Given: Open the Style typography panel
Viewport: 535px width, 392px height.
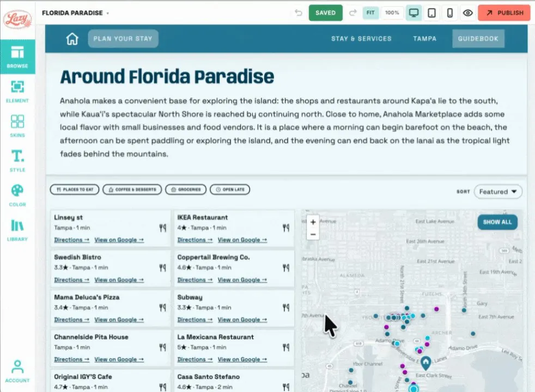Looking at the screenshot, I should [x=17, y=161].
